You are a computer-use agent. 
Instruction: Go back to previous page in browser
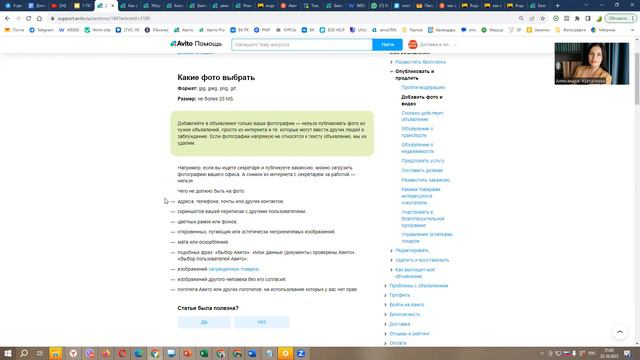pos(7,18)
